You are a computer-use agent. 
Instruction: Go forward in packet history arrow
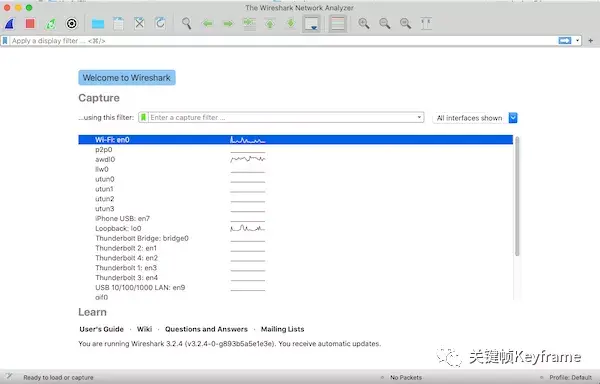228,24
